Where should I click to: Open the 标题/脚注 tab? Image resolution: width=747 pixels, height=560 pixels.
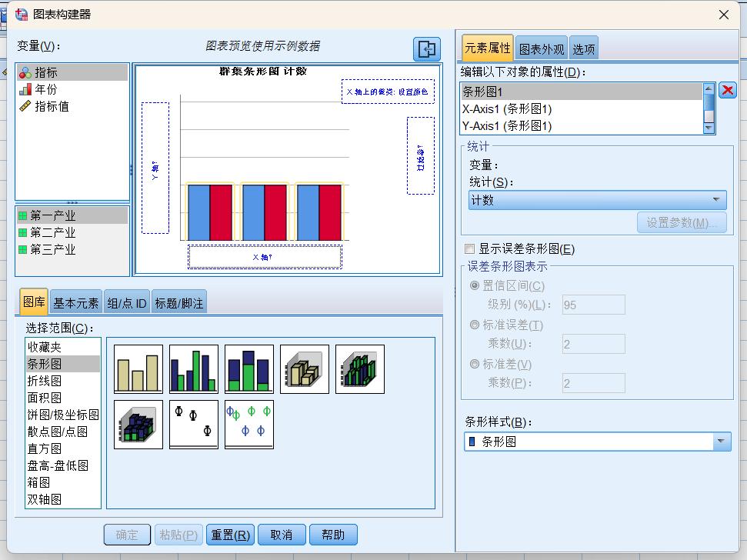[x=180, y=302]
